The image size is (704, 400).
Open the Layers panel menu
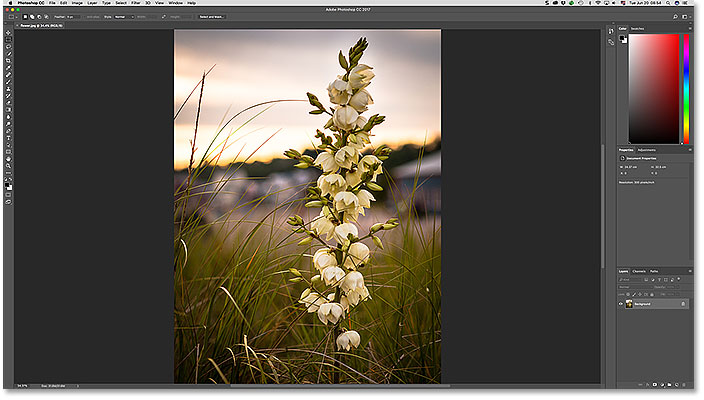[690, 271]
